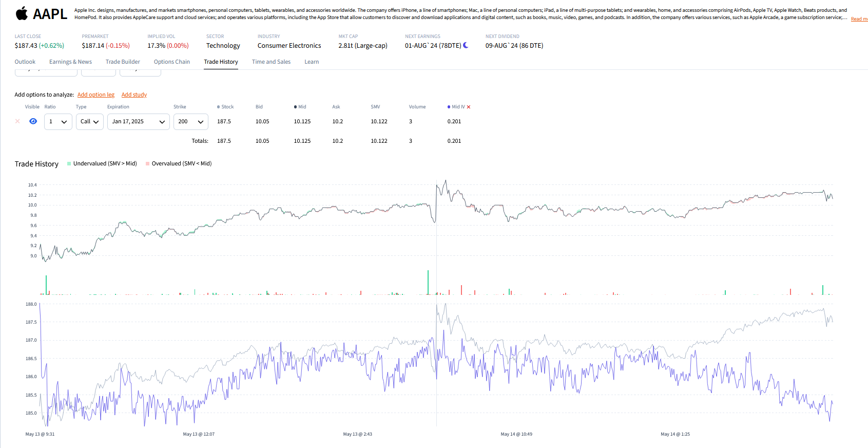The image size is (868, 448).
Task: Click the Mid IV value in Totals row
Action: pyautogui.click(x=454, y=141)
